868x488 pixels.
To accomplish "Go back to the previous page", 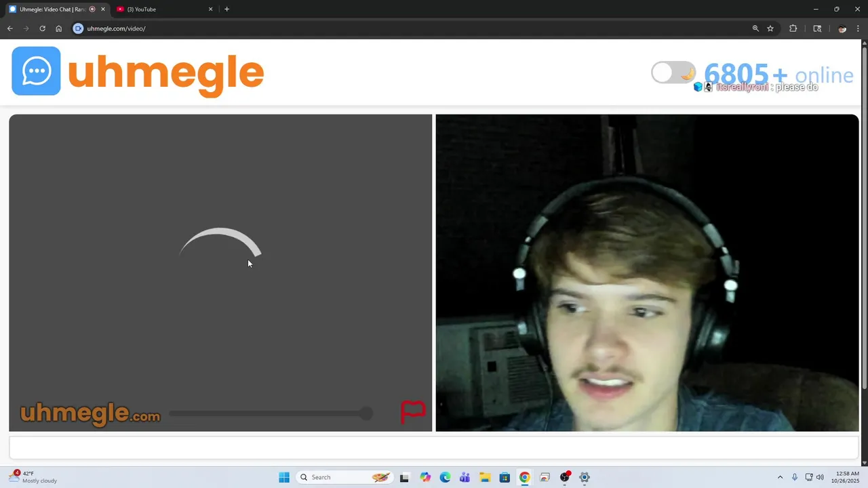I will [9, 28].
